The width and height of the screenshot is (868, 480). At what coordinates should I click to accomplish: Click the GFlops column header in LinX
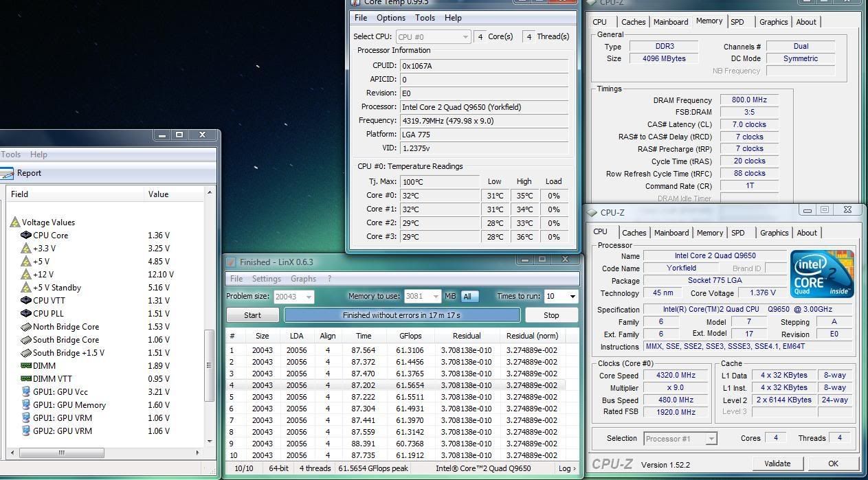(x=410, y=336)
